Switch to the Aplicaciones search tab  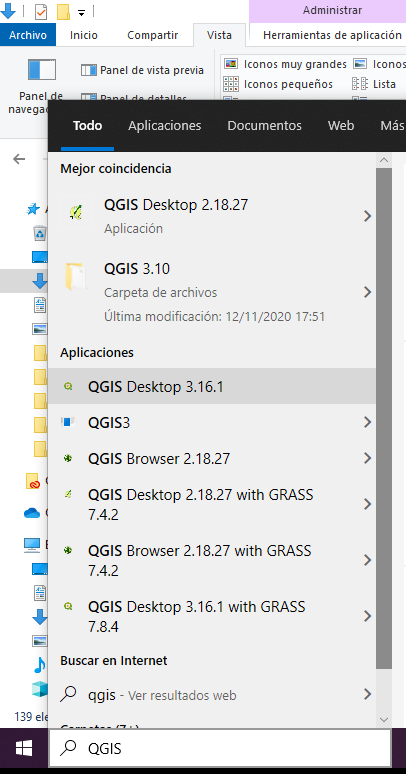point(164,126)
